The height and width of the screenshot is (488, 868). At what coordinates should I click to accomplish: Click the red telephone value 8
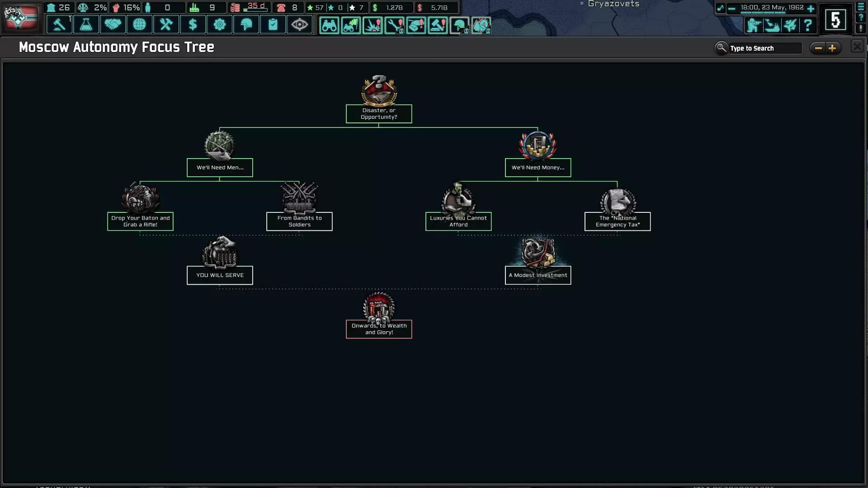coord(295,8)
